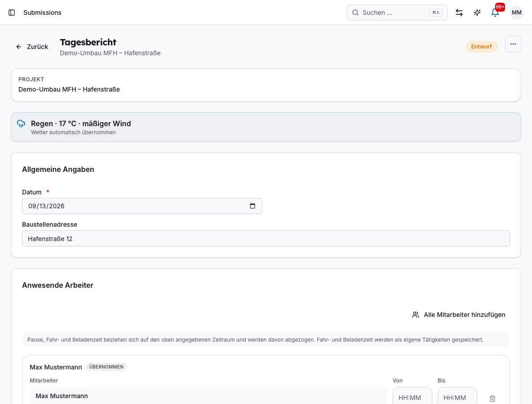Click the search magnifier icon
Image resolution: width=532 pixels, height=404 pixels.
(x=355, y=13)
